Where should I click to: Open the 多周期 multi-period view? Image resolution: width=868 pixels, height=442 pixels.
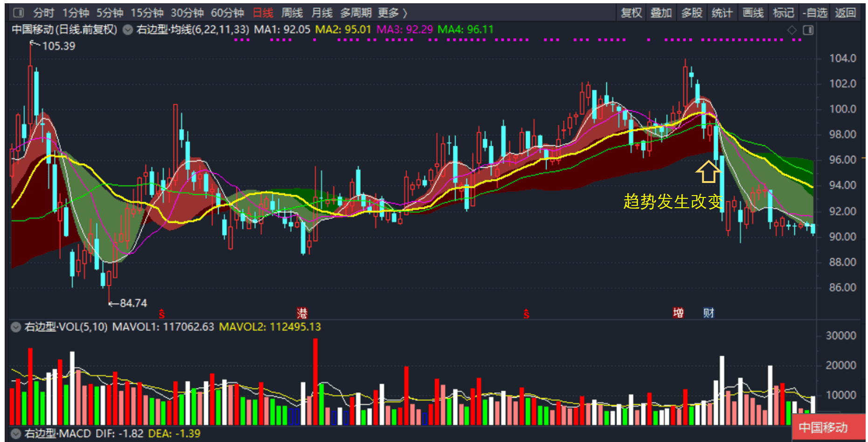pos(355,13)
